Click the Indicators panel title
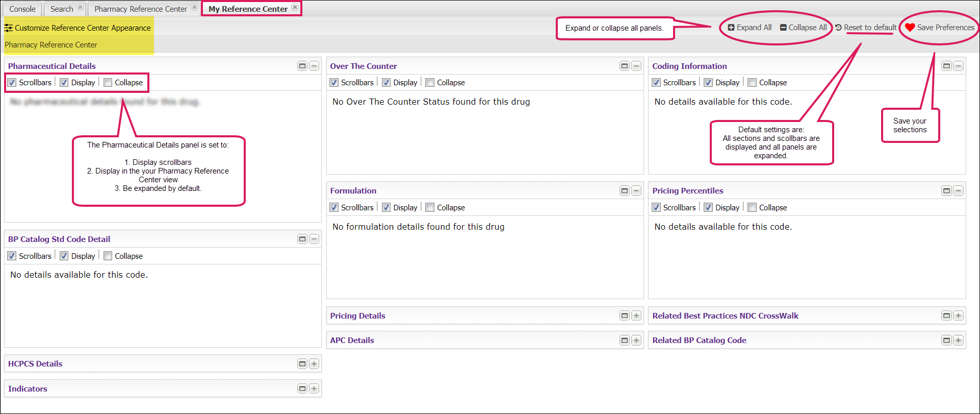Screen dimensions: 980x414 28,388
